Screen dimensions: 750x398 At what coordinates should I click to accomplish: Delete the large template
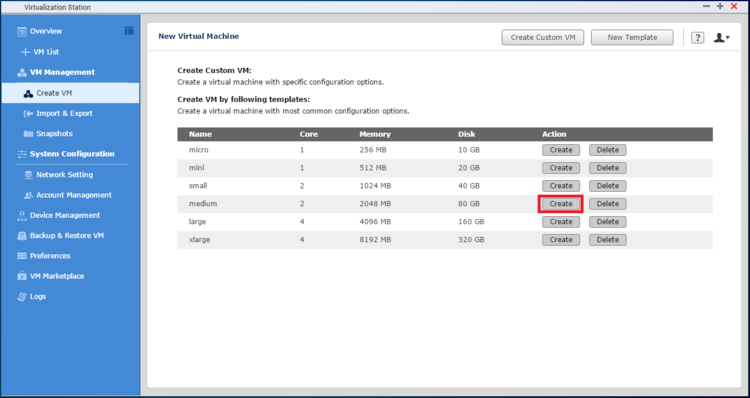607,221
